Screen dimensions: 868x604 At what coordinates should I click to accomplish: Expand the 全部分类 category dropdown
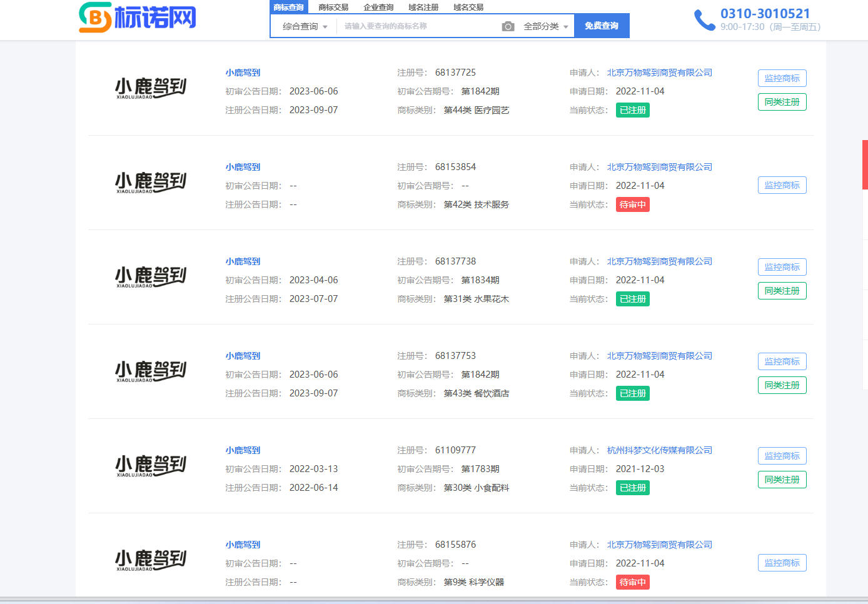click(x=546, y=26)
